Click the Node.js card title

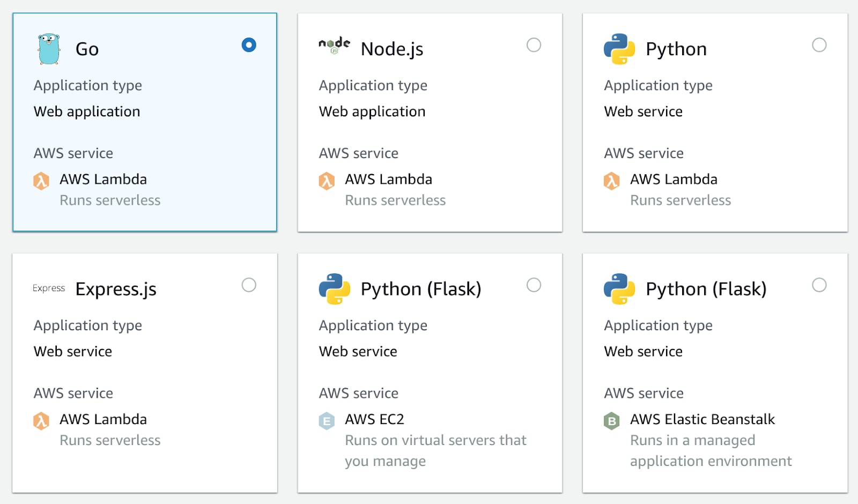tap(392, 49)
